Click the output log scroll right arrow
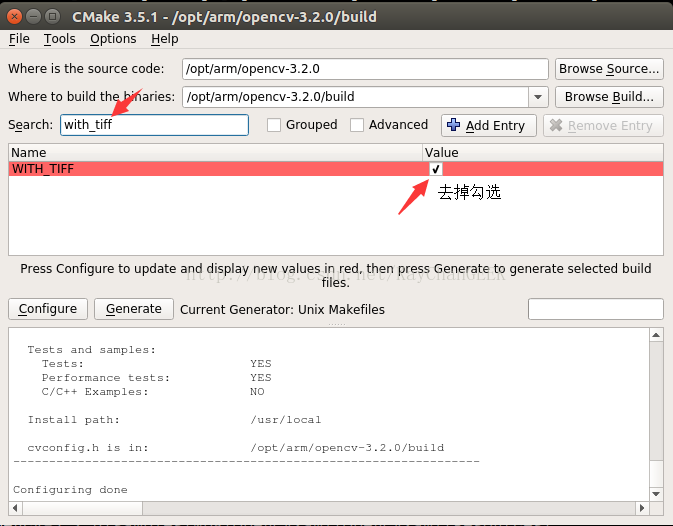Image resolution: width=673 pixels, height=526 pixels. pyautogui.click(x=642, y=508)
